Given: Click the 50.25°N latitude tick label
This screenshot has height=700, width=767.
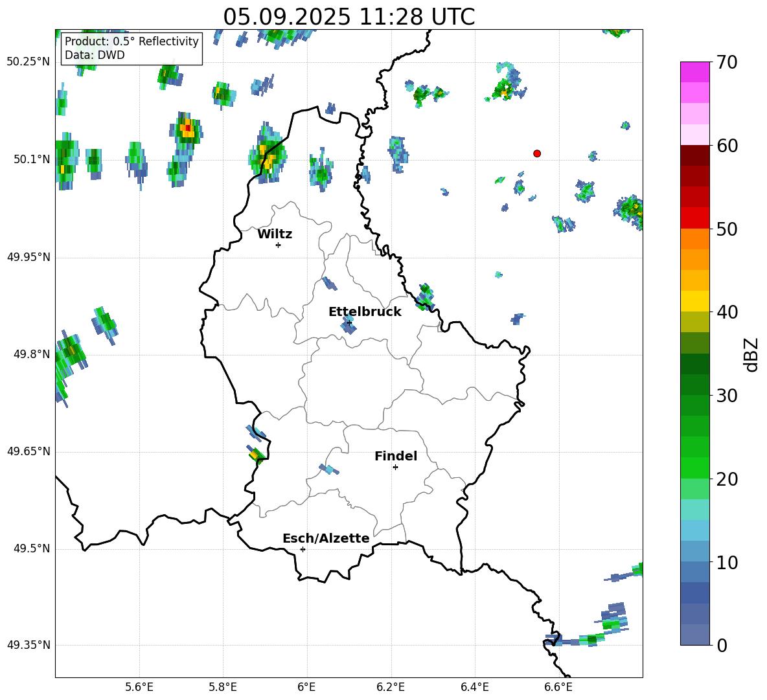Looking at the screenshot, I should [29, 62].
